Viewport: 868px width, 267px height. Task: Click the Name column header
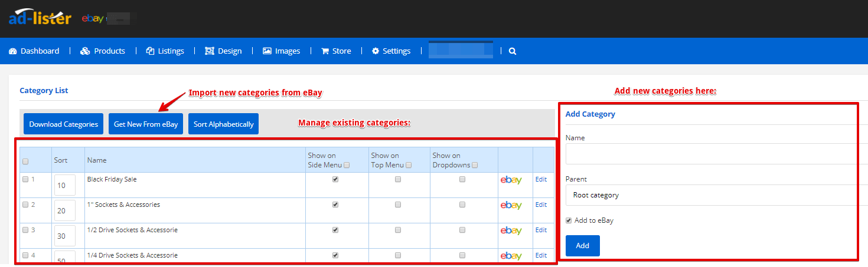pos(97,160)
